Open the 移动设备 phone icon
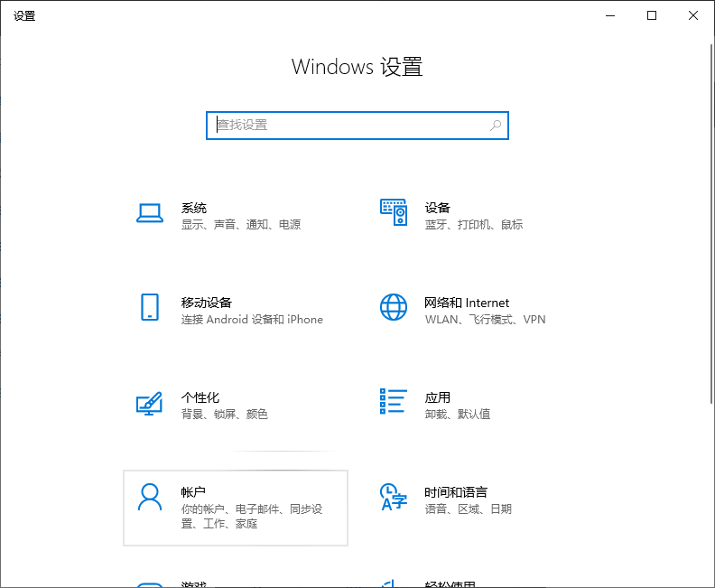The image size is (715, 588). click(x=150, y=307)
